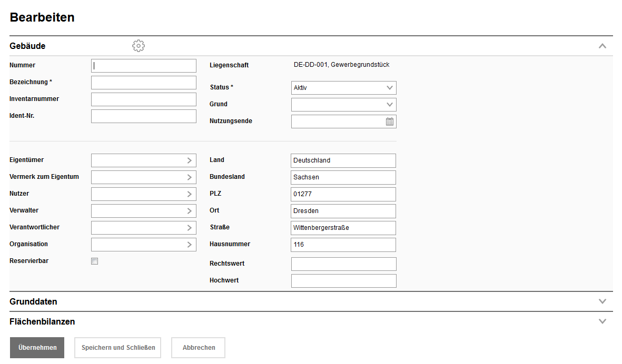
Task: Open the Gebäude settings gear icon
Action: tap(139, 46)
